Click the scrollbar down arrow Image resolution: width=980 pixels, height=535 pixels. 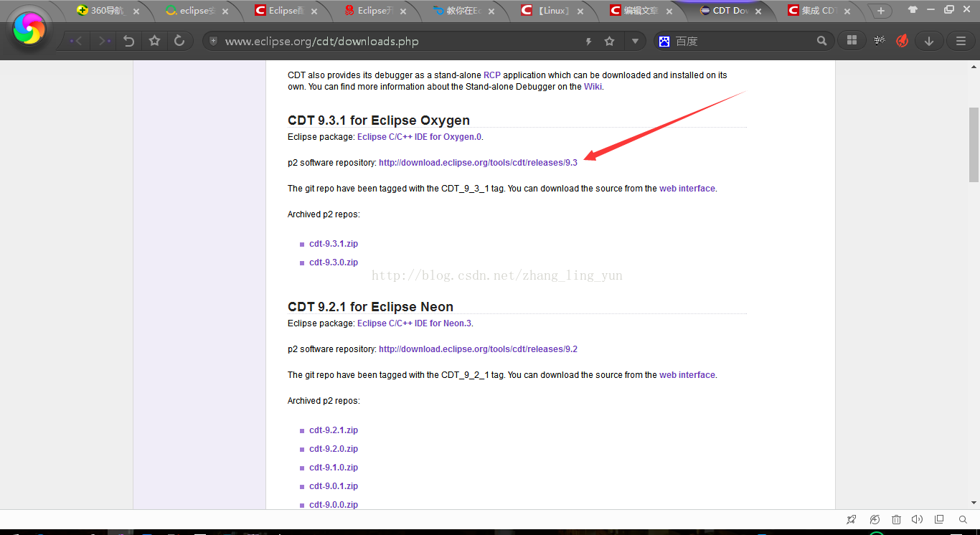point(974,503)
